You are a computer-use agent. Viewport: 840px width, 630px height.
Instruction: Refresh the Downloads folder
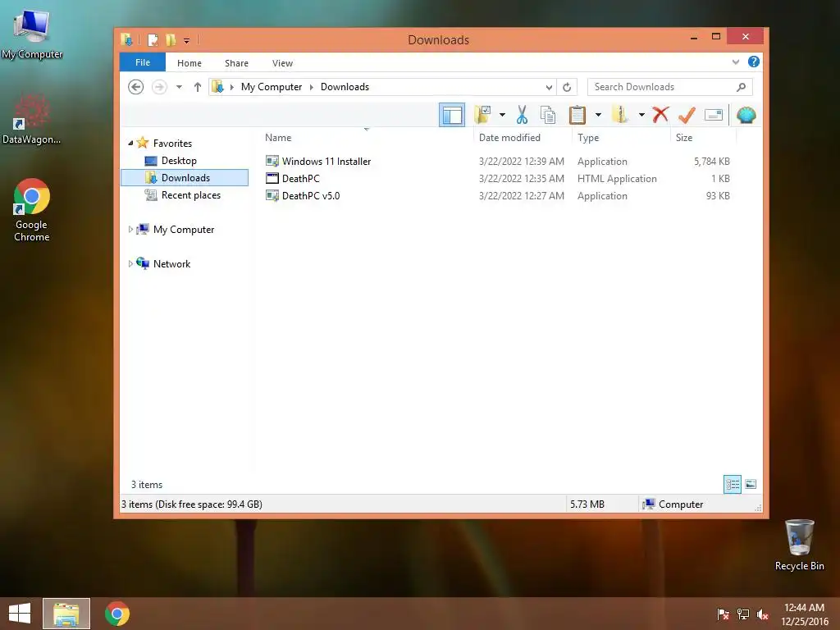[x=567, y=87]
